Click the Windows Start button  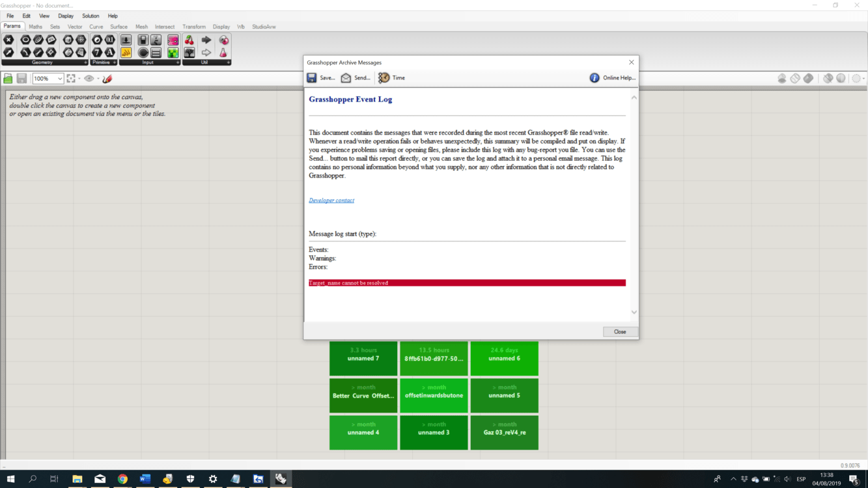[x=10, y=479]
